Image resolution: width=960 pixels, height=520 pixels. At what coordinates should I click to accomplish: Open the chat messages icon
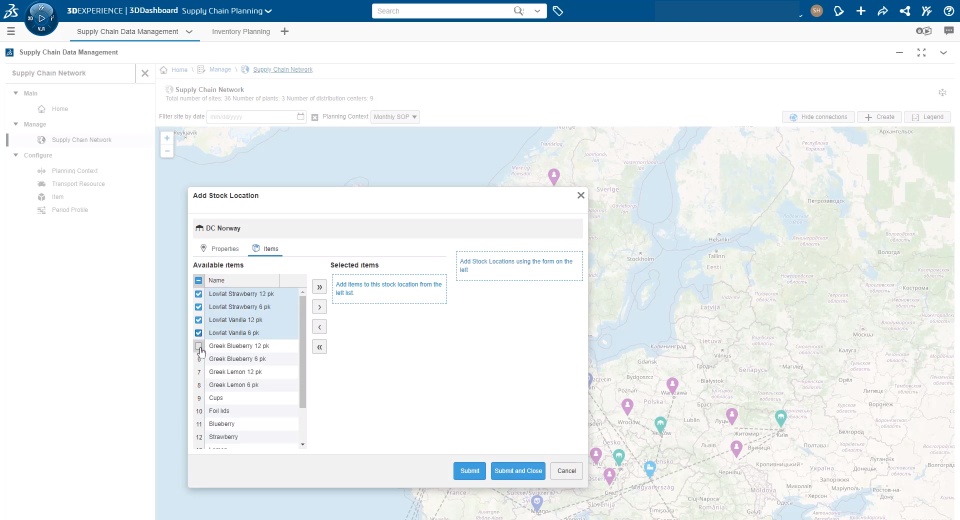click(948, 31)
